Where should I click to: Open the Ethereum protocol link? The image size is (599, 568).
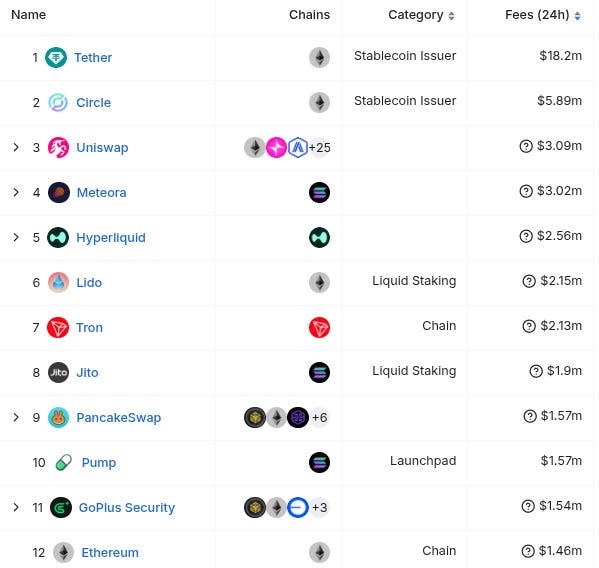point(110,553)
